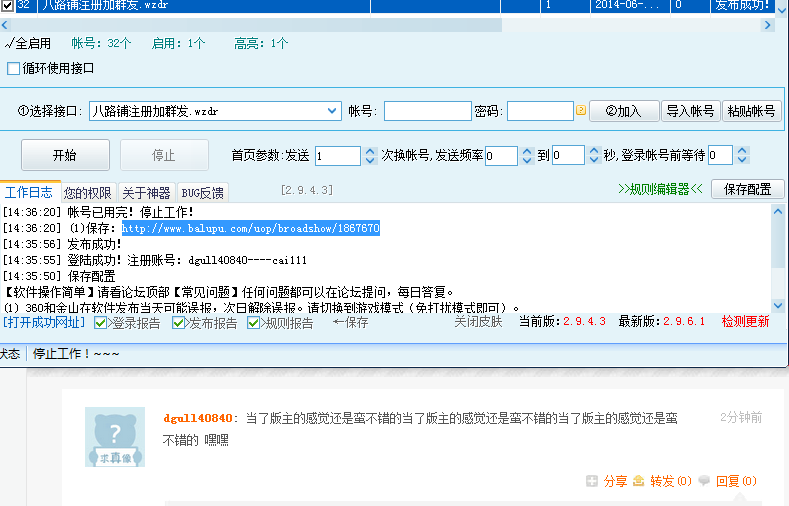Viewport: 789px width, 506px height.
Task: Toggle the 循环使用接口 checkbox
Action: (x=14, y=68)
